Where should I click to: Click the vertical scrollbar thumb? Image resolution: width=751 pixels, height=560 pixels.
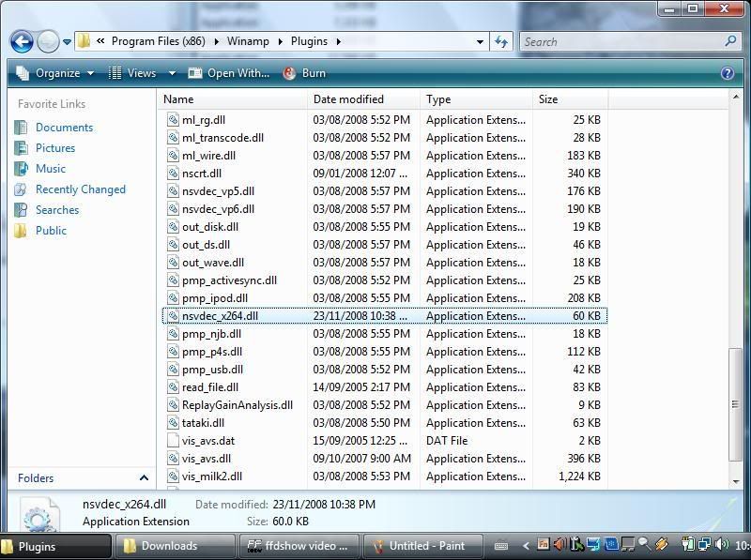(735, 404)
